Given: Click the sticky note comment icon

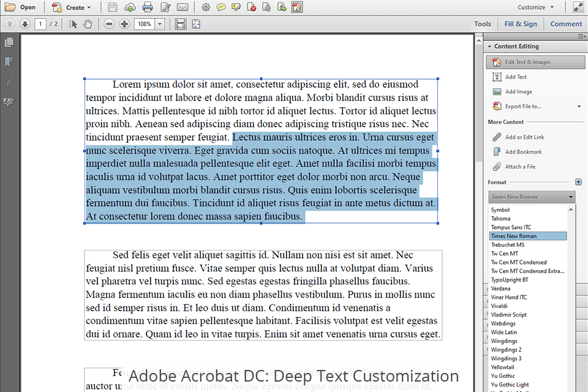Looking at the screenshot, I should (221, 7).
